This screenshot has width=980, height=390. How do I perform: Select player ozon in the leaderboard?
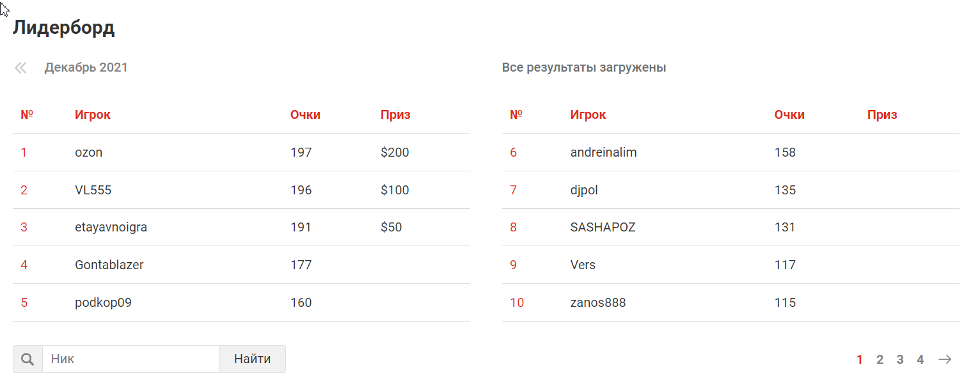click(88, 152)
